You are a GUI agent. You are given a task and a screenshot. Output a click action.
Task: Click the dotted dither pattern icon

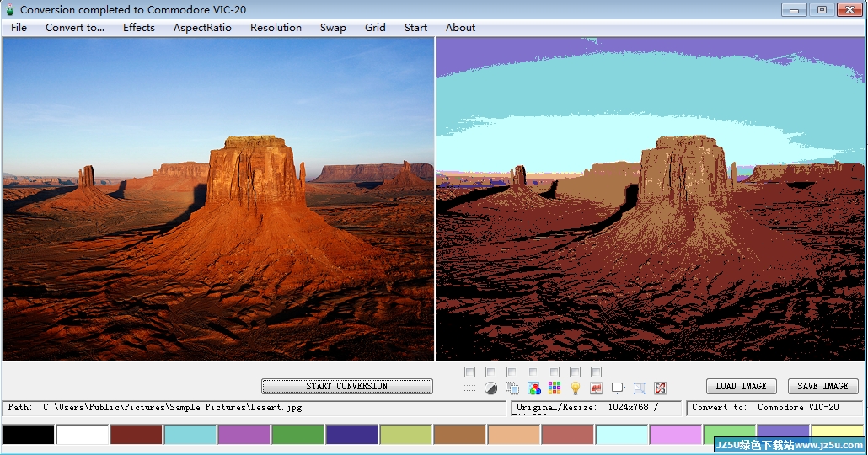point(469,388)
